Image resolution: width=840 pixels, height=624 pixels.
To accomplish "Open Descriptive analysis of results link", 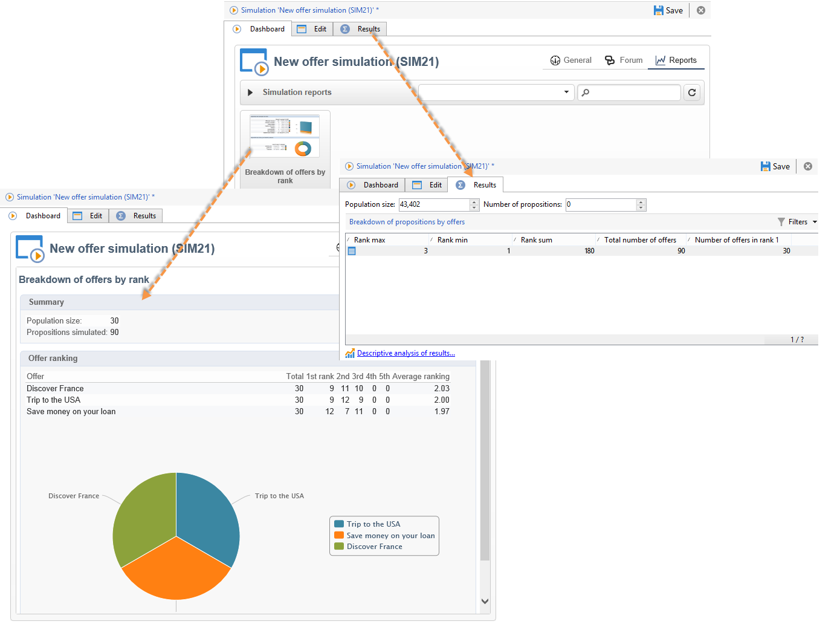I will pyautogui.click(x=406, y=353).
